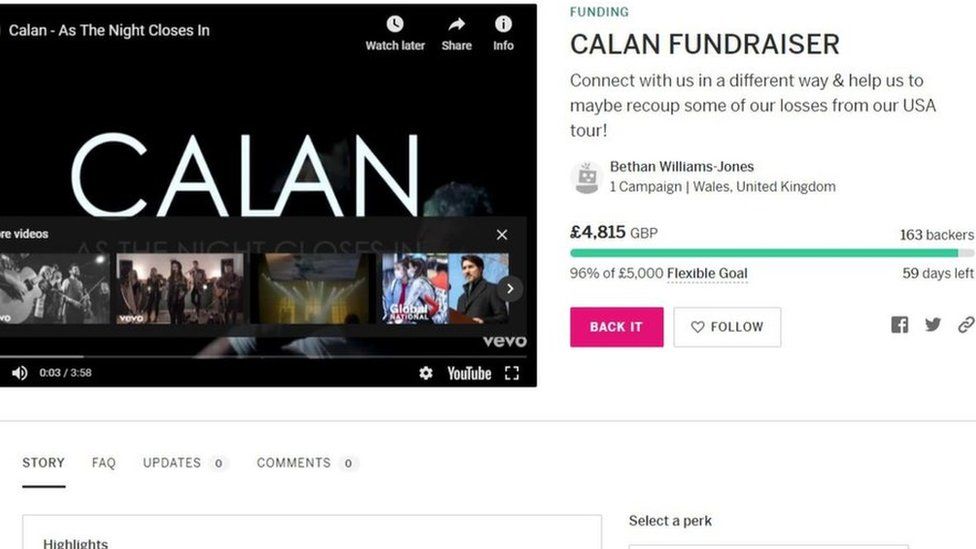Image resolution: width=976 pixels, height=549 pixels.
Task: Open Bethan Williams-Jones profile link
Action: click(682, 167)
